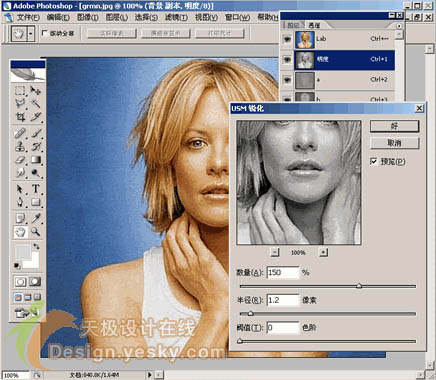
Task: Click the 数量 amount slider handle
Action: (x=359, y=286)
